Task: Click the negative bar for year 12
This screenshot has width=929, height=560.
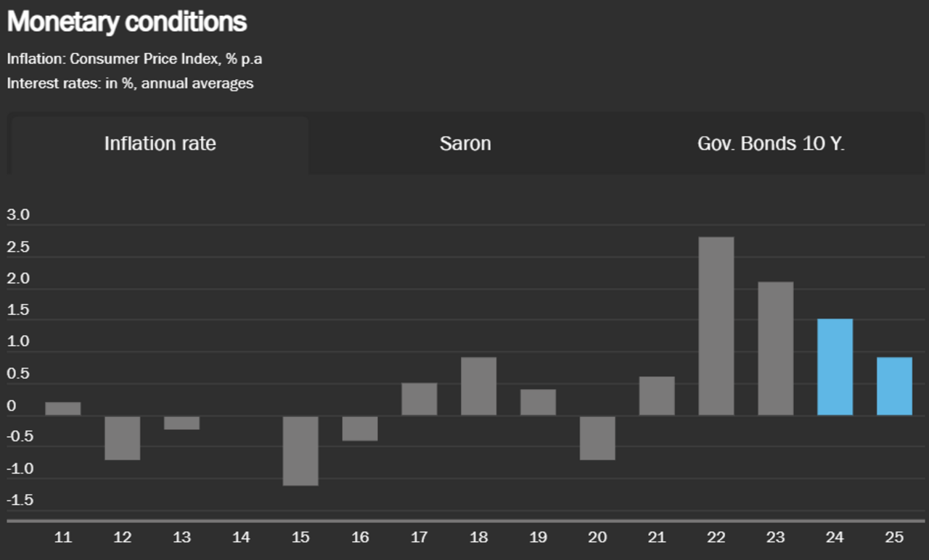Action: [x=123, y=437]
